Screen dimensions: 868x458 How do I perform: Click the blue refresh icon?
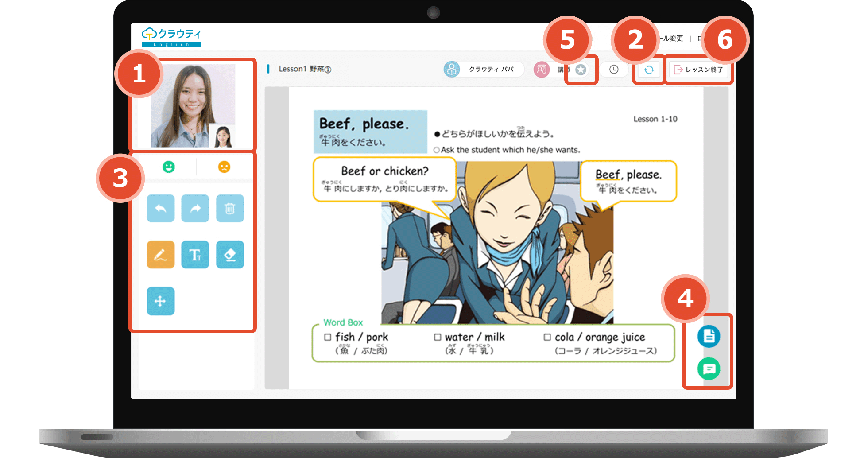[649, 70]
